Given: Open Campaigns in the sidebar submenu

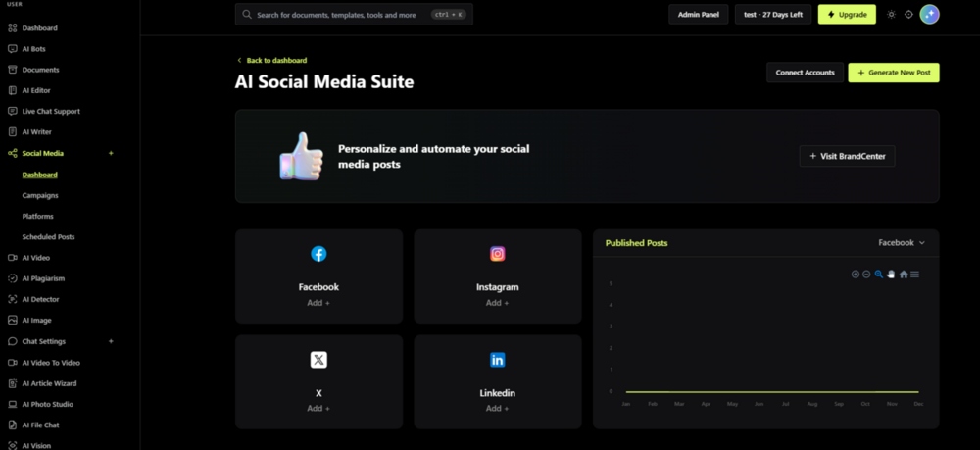Looking at the screenshot, I should pyautogui.click(x=40, y=195).
